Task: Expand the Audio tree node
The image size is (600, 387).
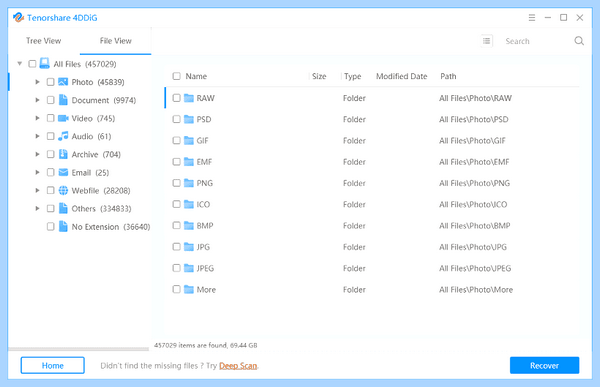Action: [38, 136]
